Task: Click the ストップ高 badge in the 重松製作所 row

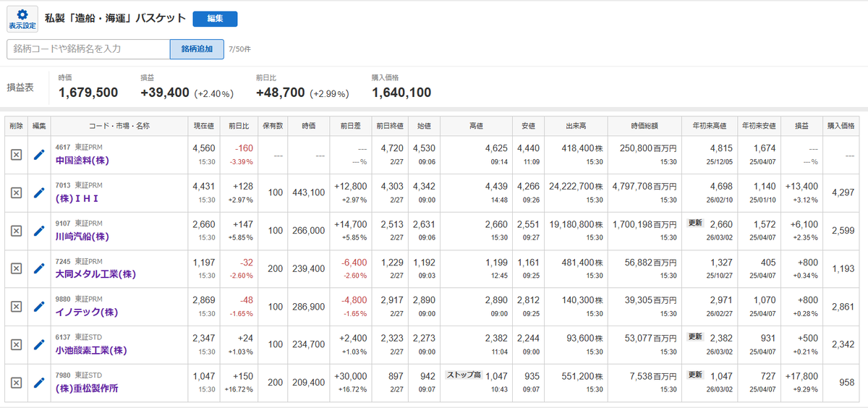Action: (x=464, y=375)
